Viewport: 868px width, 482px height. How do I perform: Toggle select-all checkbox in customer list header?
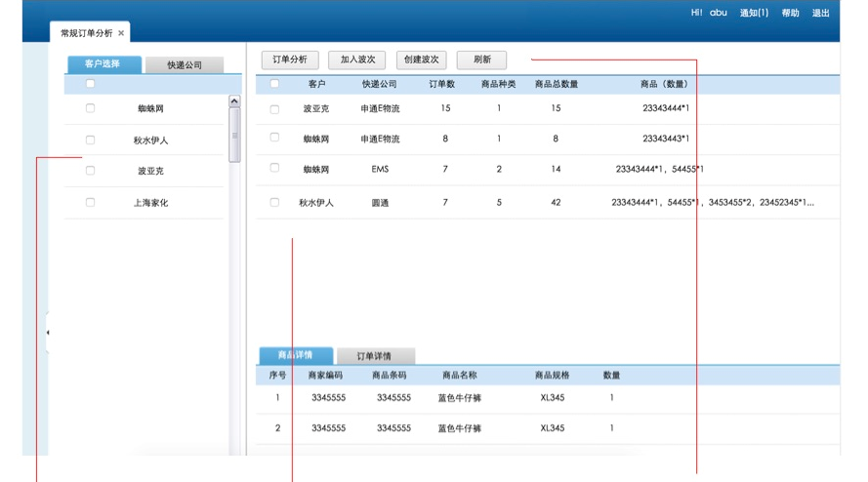point(90,84)
